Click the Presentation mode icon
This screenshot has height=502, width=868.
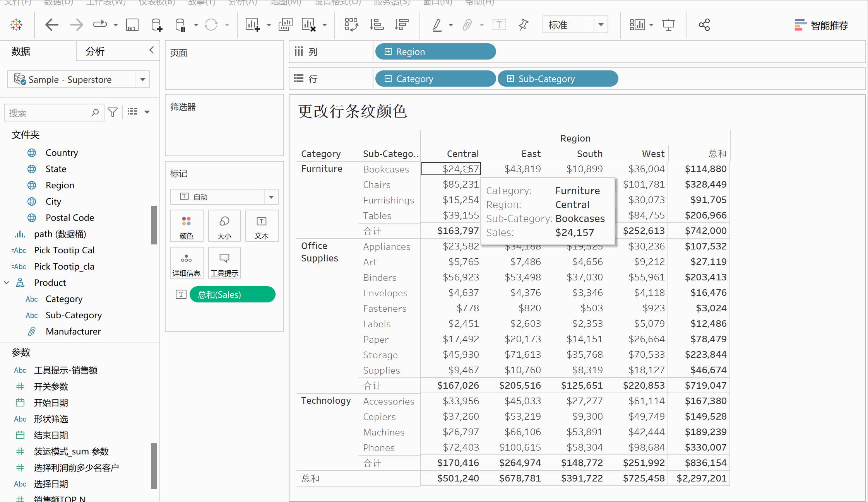tap(668, 25)
